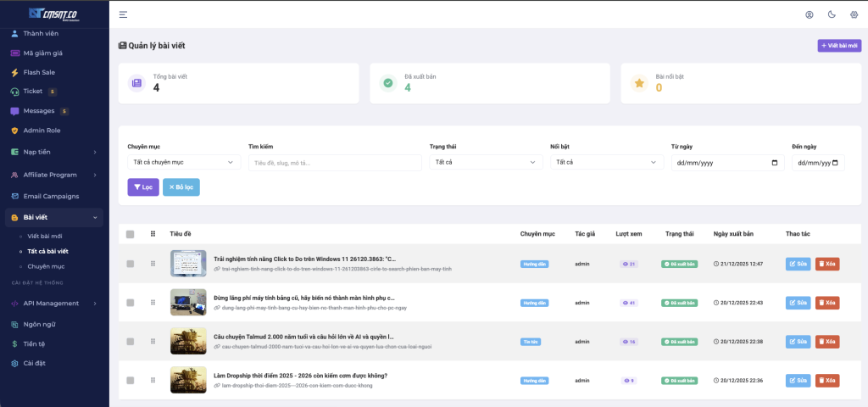The image size is (868, 407).
Task: Click the purple Lọc filter button
Action: click(142, 187)
